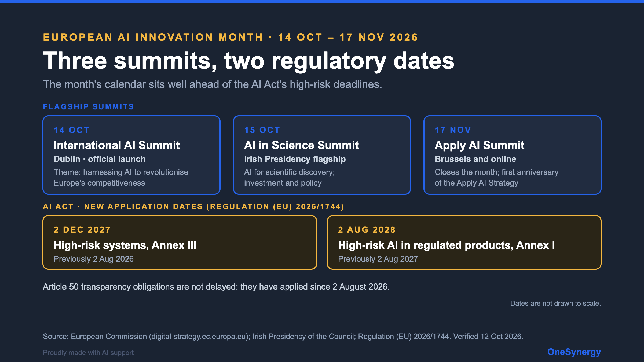Click the 'European AI Innovation Month' date banner
Screen dimensions: 644x362
click(230, 37)
